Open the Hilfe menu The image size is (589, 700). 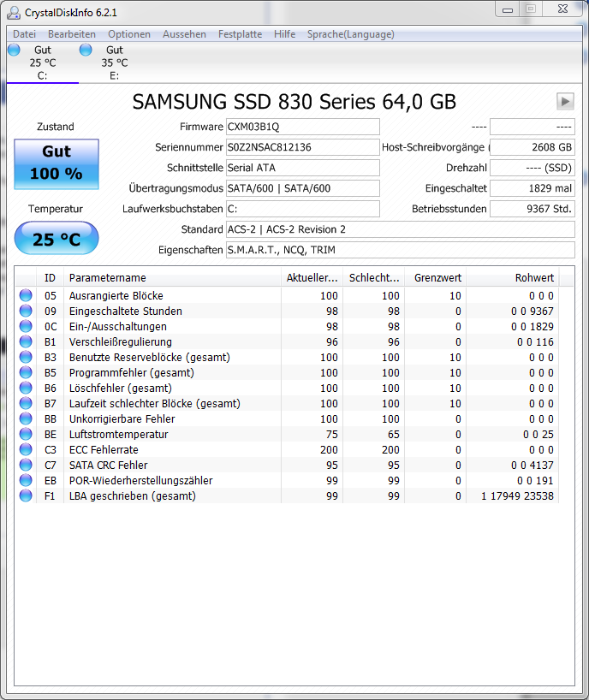click(x=285, y=34)
